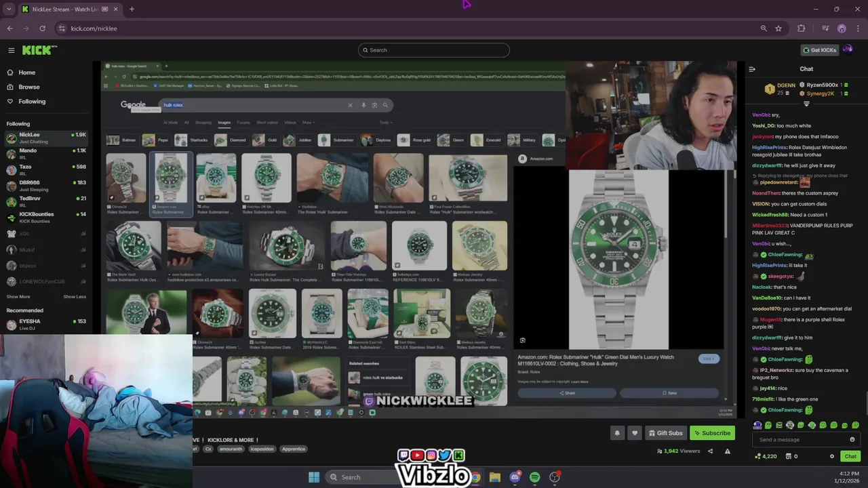Open user profile avatar menu

[848, 49]
